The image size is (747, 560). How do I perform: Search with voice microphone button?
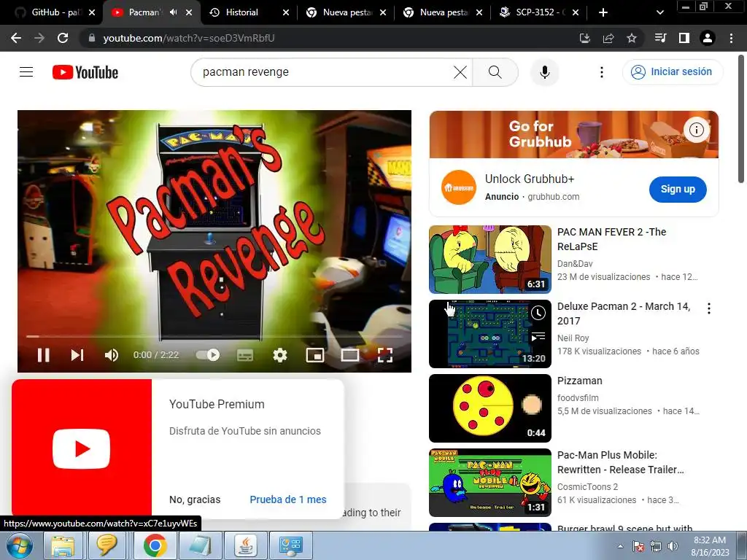tap(544, 72)
